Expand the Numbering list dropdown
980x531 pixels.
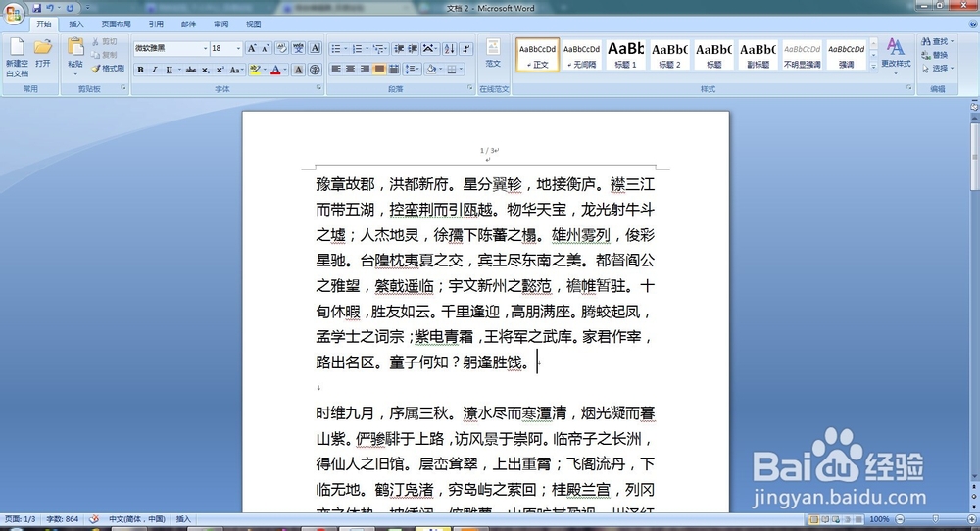[367, 49]
